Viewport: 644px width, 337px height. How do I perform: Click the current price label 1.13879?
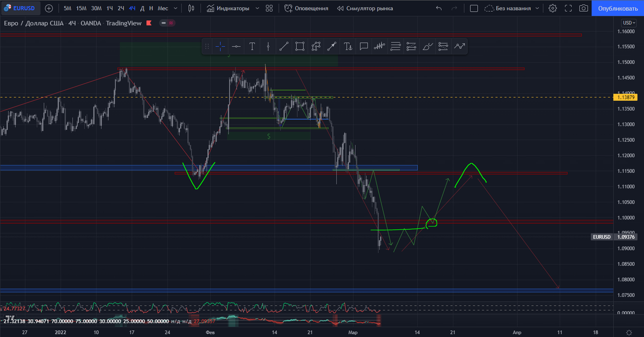point(626,98)
